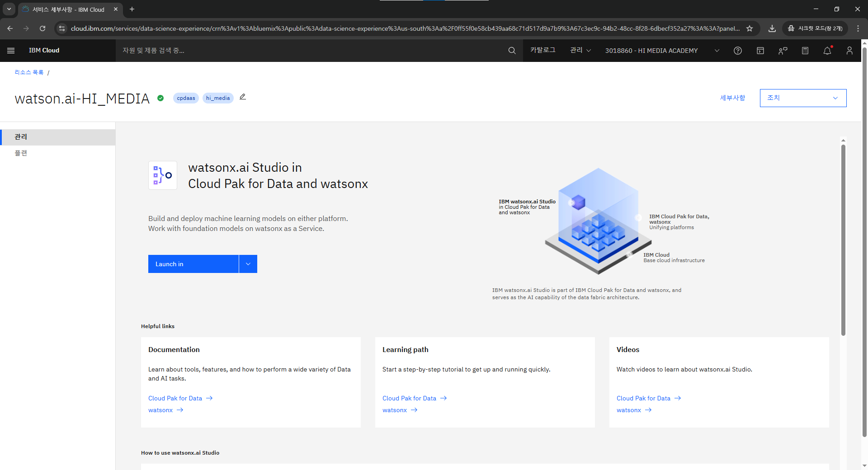Open the 카탈로그 catalog menu
This screenshot has height=470, width=868.
(x=542, y=50)
